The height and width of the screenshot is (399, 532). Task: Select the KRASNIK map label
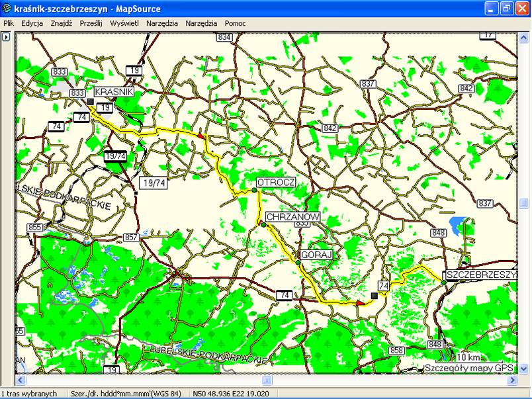pos(114,91)
